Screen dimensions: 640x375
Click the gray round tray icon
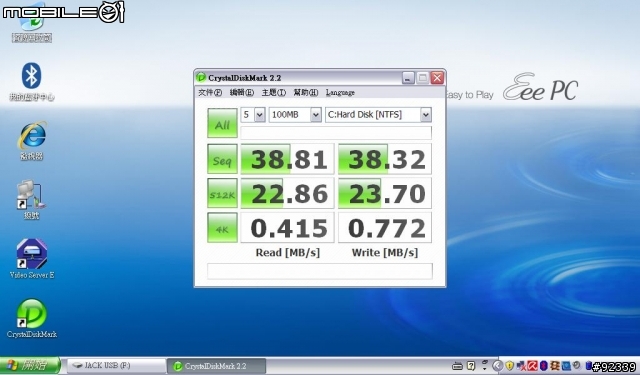click(576, 365)
